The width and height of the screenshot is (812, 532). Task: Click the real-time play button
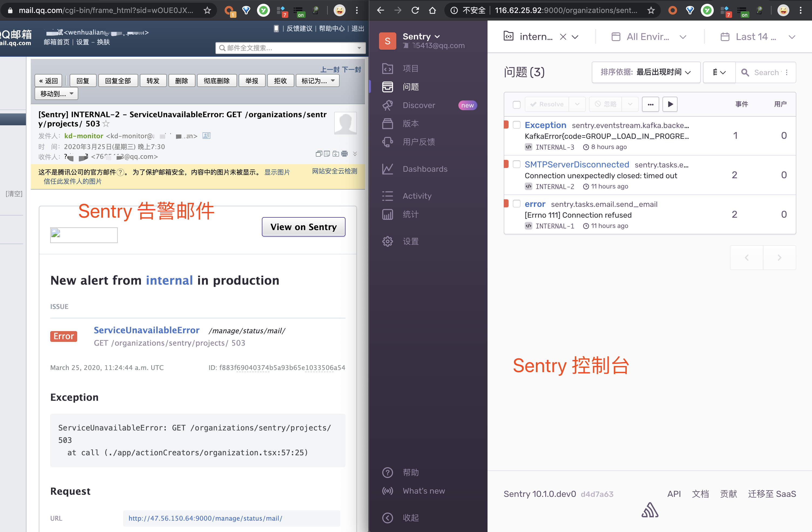670,105
